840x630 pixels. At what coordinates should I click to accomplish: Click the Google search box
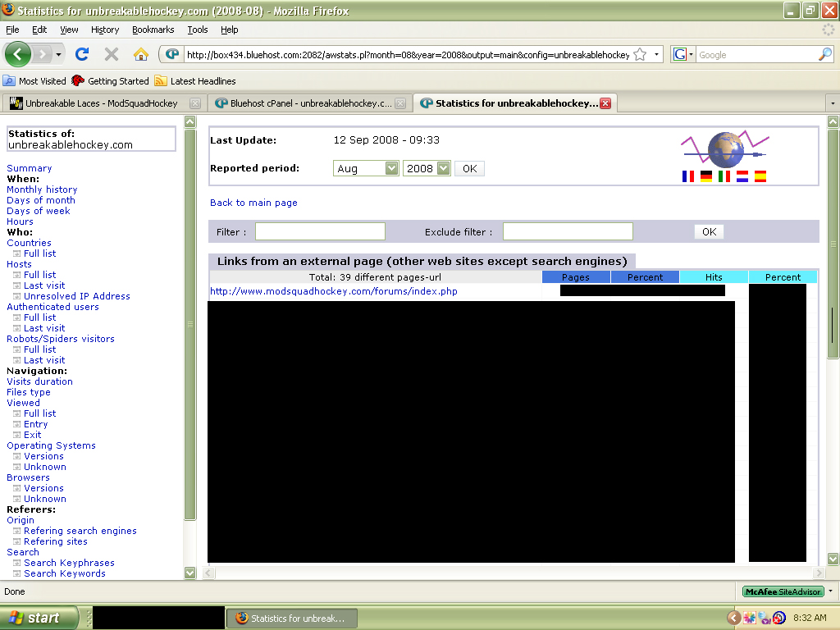click(757, 55)
